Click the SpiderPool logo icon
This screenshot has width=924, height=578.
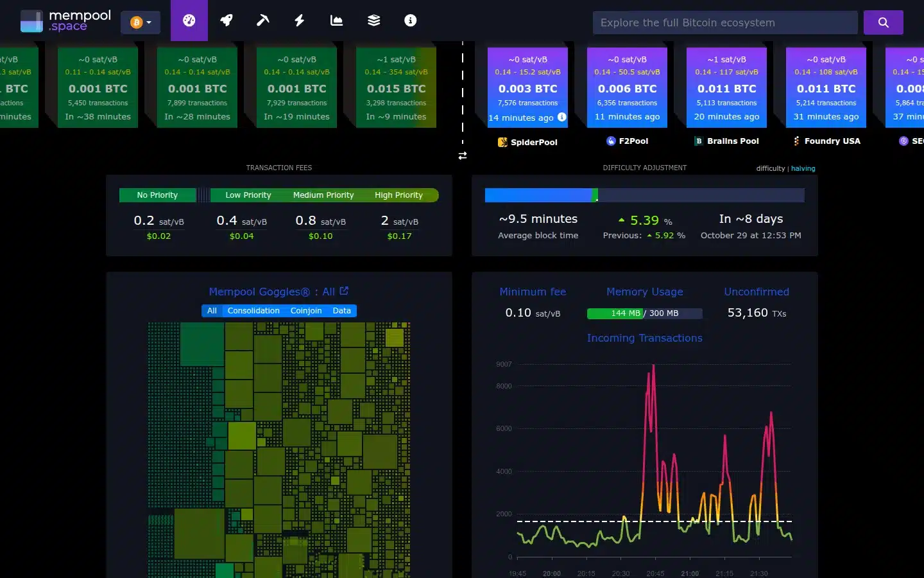click(502, 142)
